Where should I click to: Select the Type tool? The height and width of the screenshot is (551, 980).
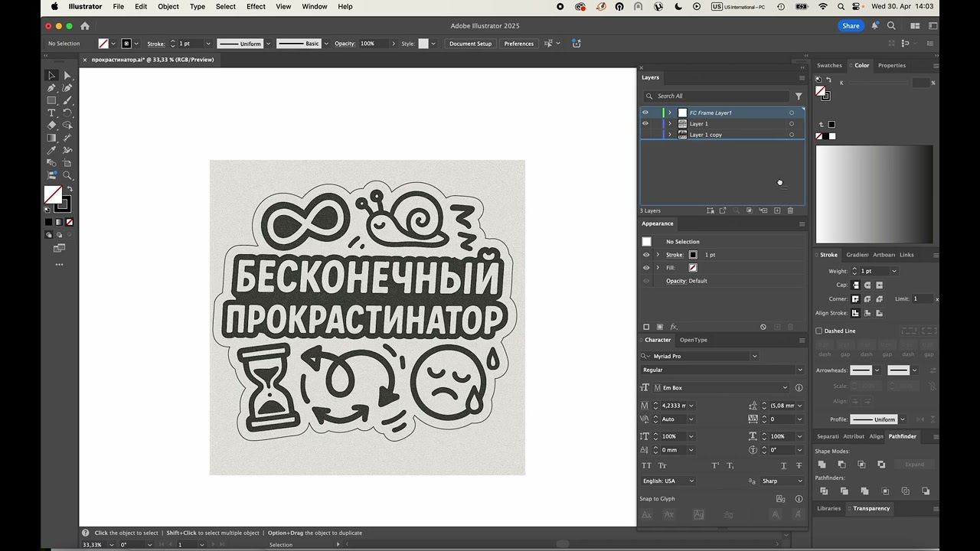coord(51,112)
